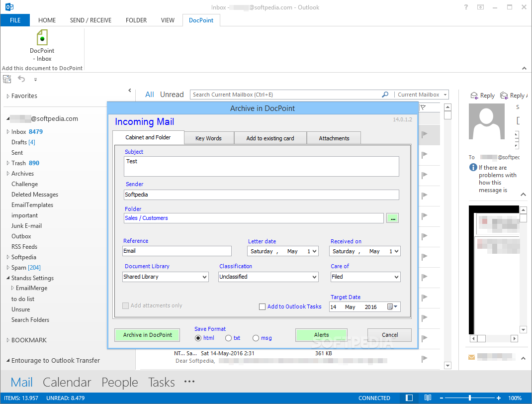Open Current Mailbox search scope dropdown
This screenshot has height=404, width=532.
click(445, 95)
